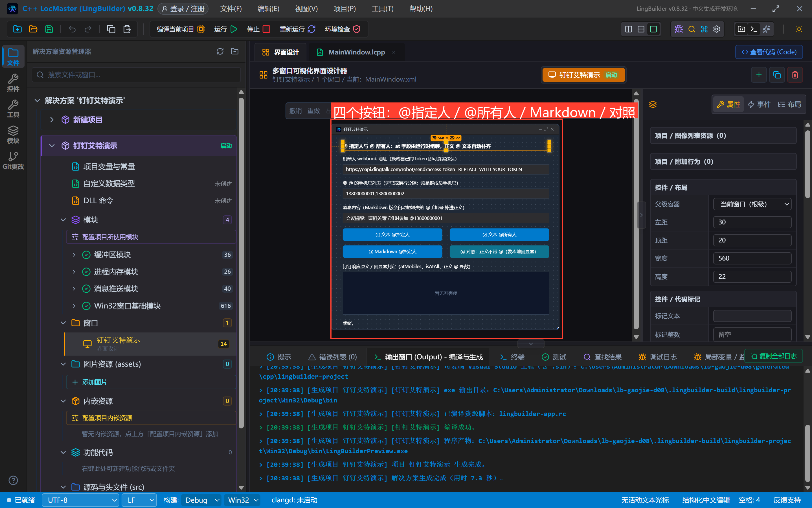Click the help question mark icon
Screen dimensions: 812x508
click(13, 480)
